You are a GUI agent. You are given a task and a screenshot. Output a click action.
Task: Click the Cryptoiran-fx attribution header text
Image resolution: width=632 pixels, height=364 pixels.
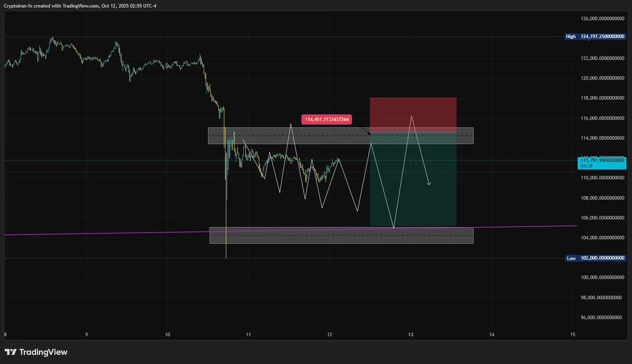80,6
